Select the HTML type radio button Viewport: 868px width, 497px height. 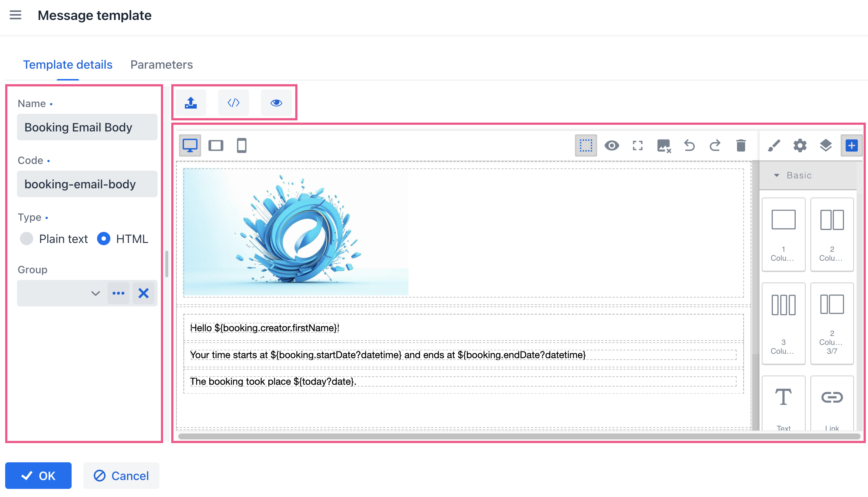(104, 239)
